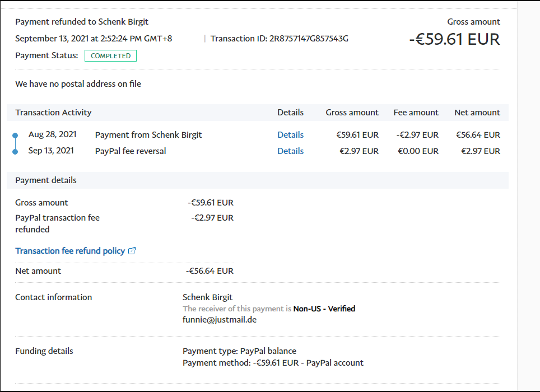Click the Aug 28 timeline dot
The width and height of the screenshot is (540, 392).
click(15, 136)
